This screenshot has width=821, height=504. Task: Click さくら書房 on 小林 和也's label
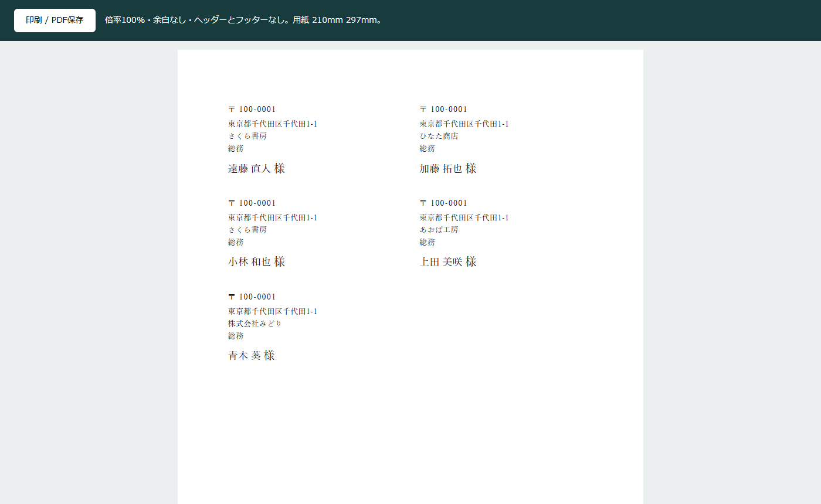pyautogui.click(x=247, y=230)
